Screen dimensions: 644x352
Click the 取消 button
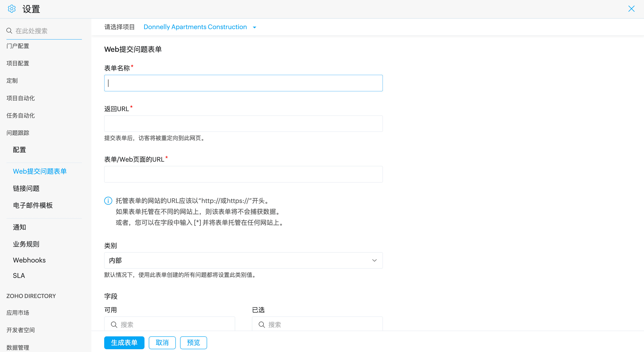click(x=162, y=343)
